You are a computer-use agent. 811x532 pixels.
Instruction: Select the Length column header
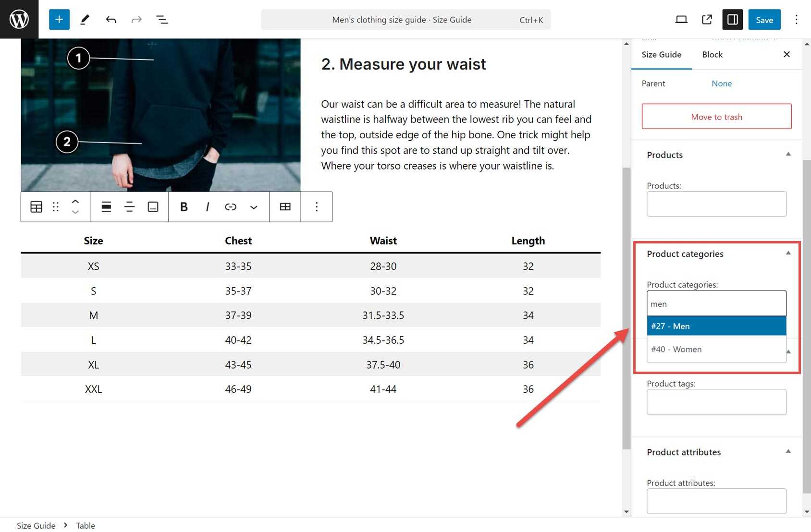528,241
